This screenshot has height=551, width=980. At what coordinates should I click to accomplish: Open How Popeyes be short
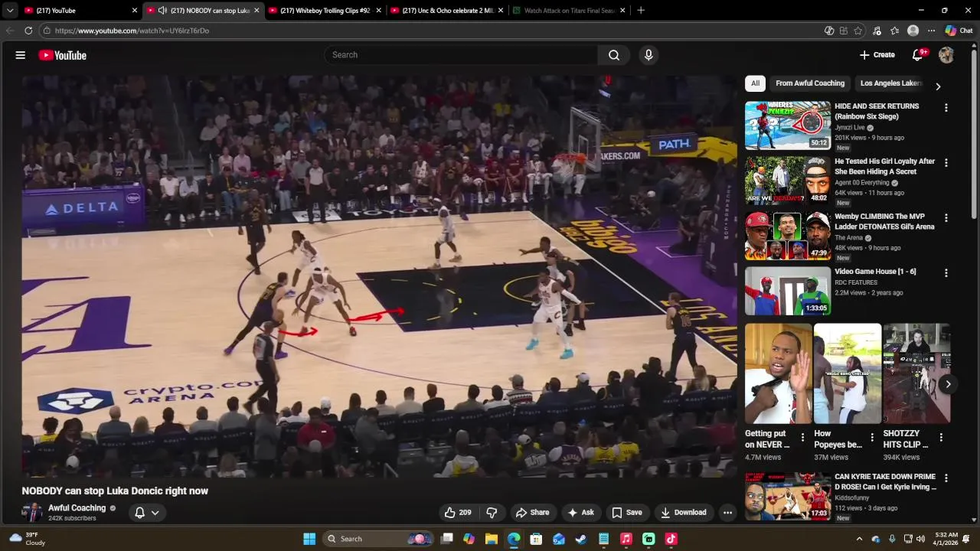pyautogui.click(x=847, y=373)
